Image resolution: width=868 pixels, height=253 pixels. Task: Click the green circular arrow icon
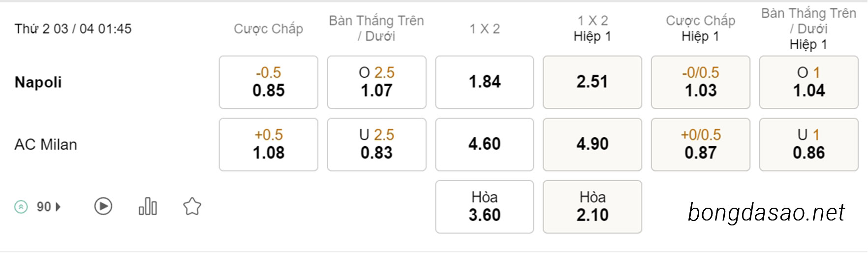pyautogui.click(x=21, y=207)
